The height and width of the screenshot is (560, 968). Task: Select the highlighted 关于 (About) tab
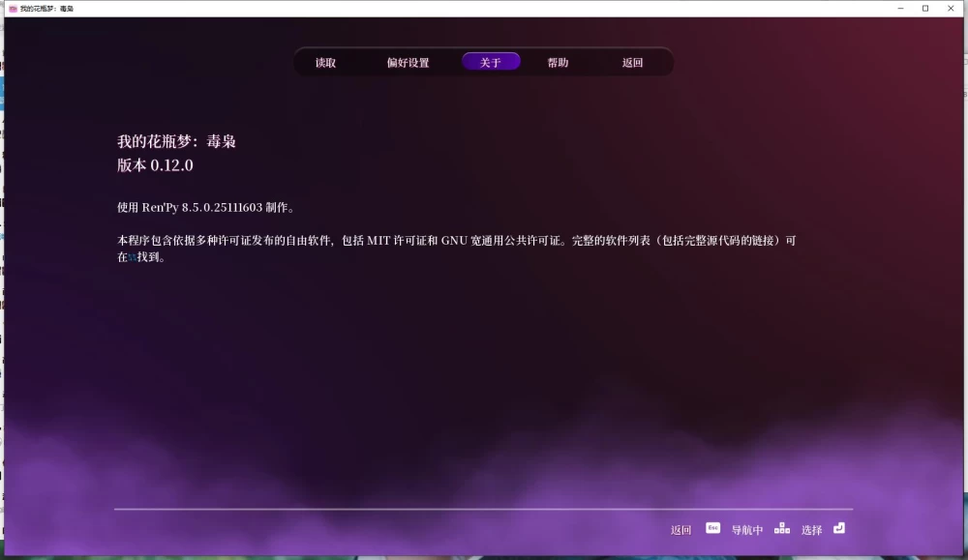point(491,62)
